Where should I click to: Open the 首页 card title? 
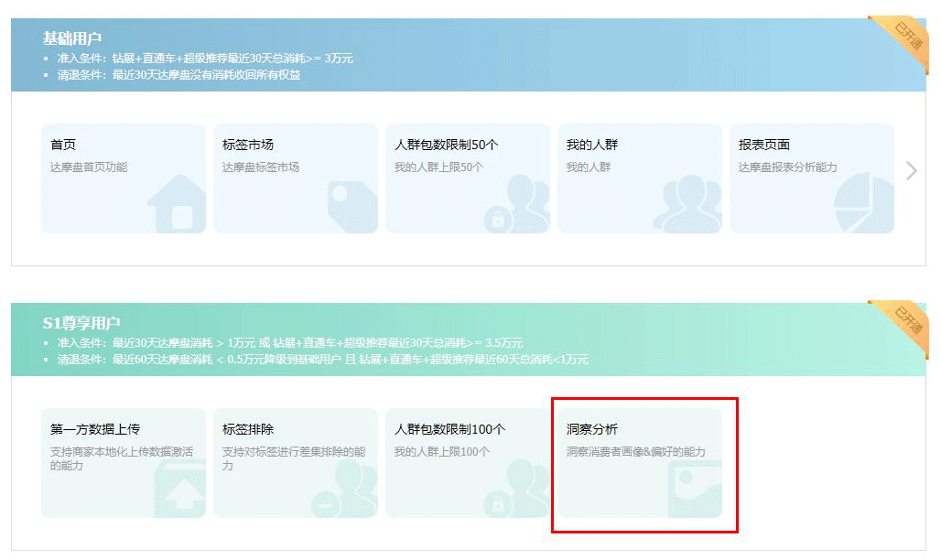click(x=63, y=145)
